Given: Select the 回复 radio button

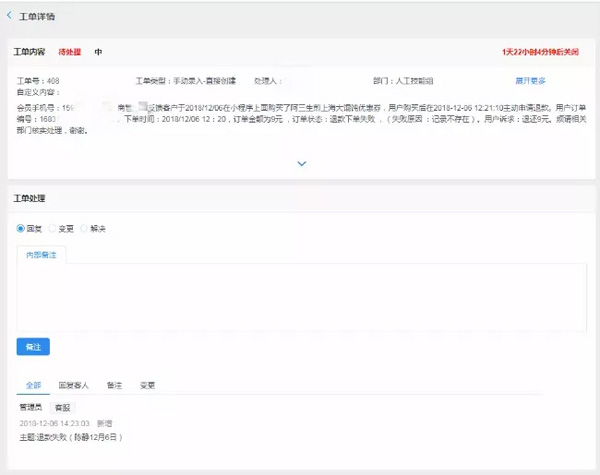Looking at the screenshot, I should (x=21, y=229).
